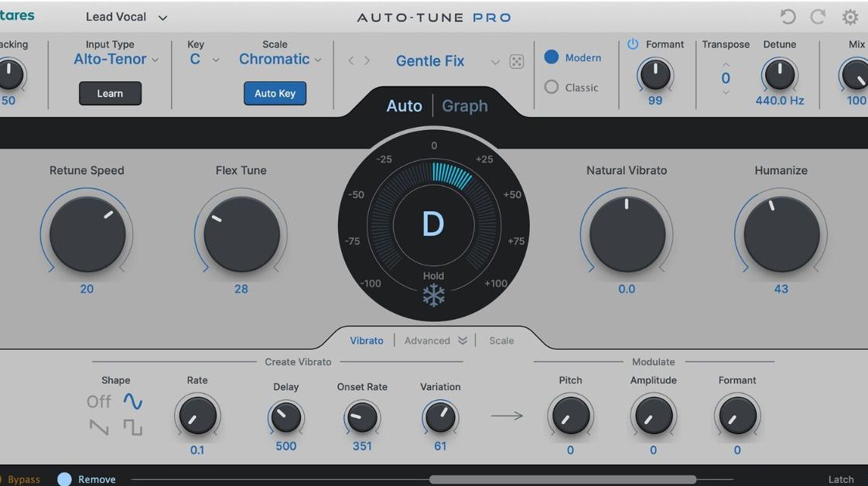Screen dimensions: 868x486
Task: Select the sine wave vibrato shape
Action: coord(133,402)
